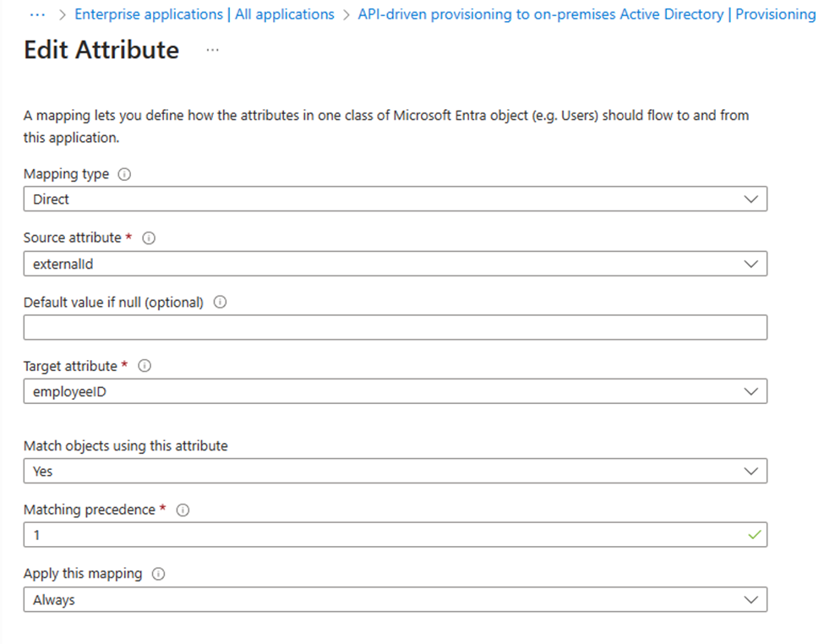Click the Default value if null text field
This screenshot has height=644, width=824.
click(395, 328)
